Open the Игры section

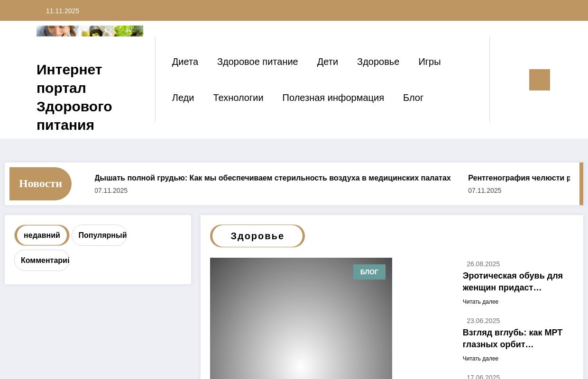click(429, 62)
